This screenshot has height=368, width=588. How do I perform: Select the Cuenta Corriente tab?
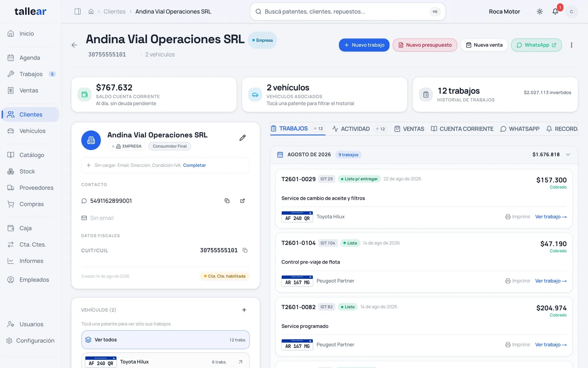click(x=462, y=129)
